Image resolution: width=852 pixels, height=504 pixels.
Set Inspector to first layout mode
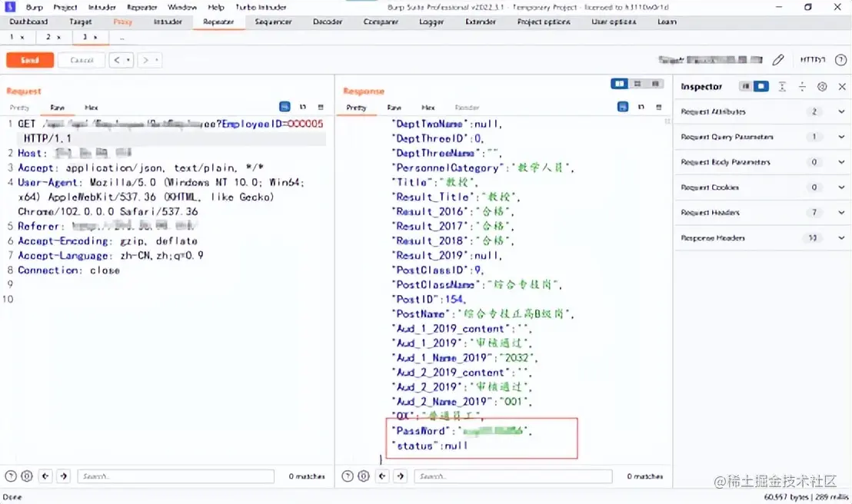746,86
